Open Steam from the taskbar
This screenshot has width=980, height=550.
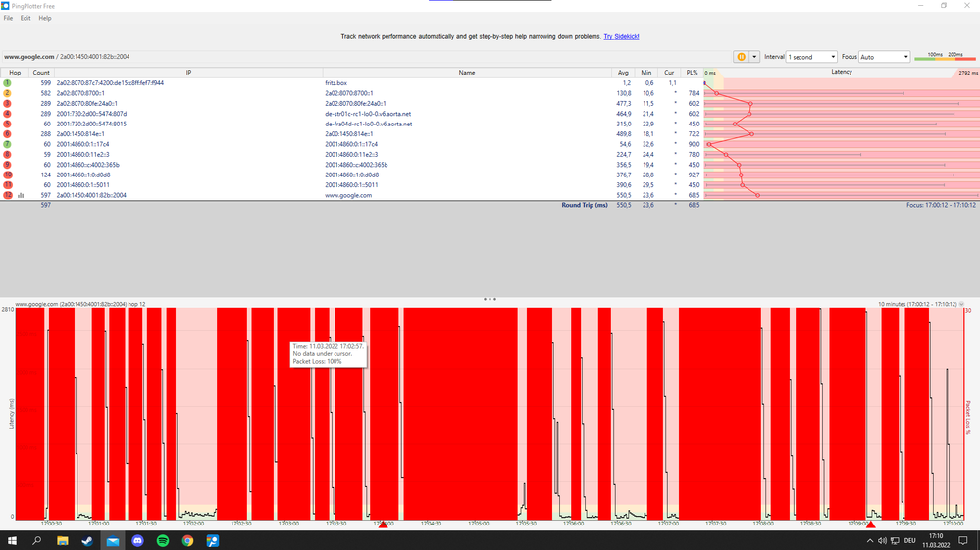click(x=87, y=540)
